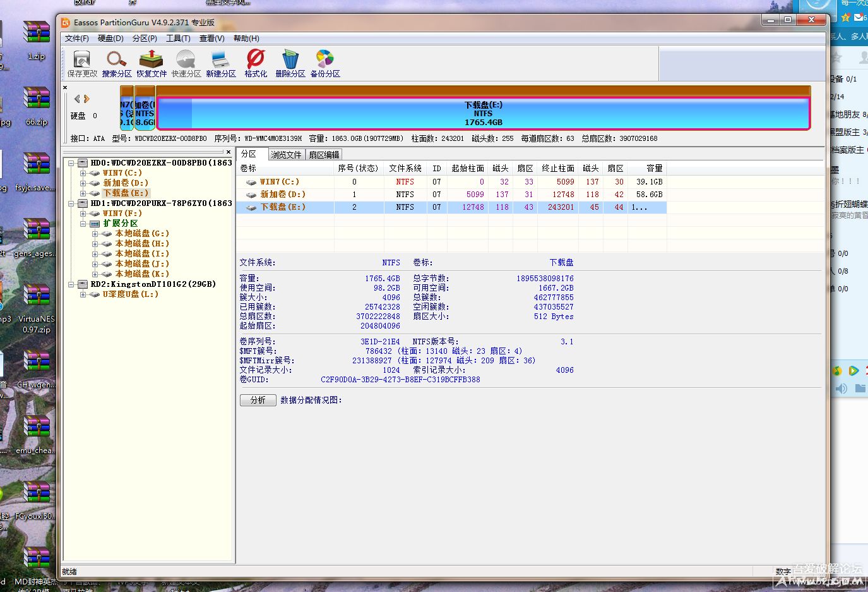Image resolution: width=868 pixels, height=592 pixels.
Task: Switch to next disk with orange arrow
Action: (87, 99)
